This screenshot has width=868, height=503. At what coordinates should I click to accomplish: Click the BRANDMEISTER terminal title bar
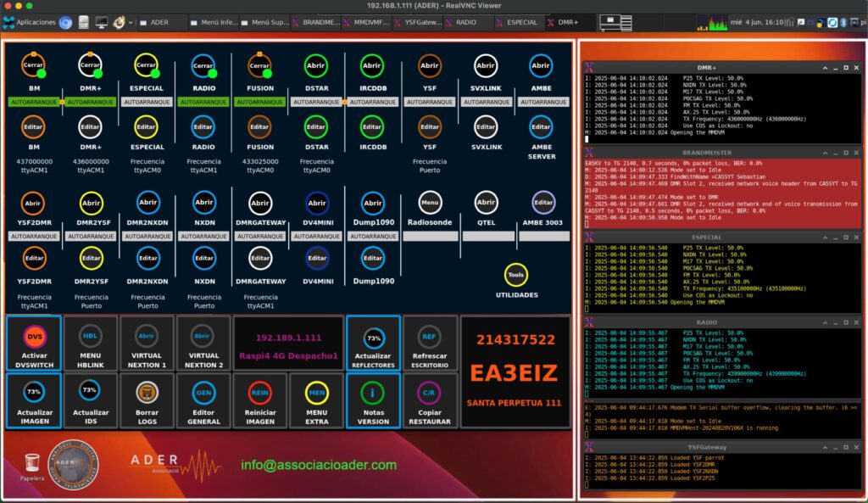722,153
